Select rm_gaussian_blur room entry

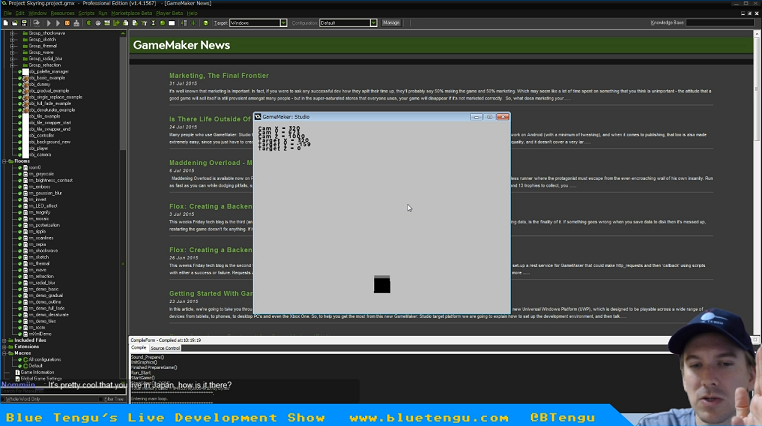(x=45, y=193)
